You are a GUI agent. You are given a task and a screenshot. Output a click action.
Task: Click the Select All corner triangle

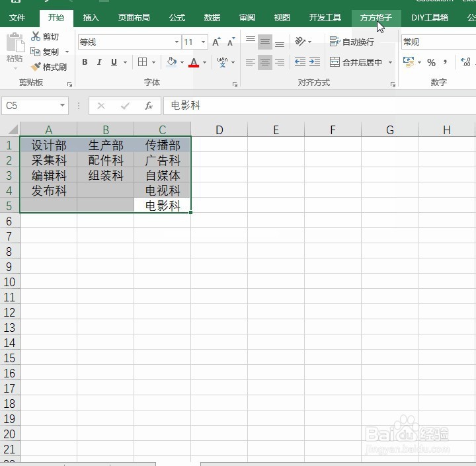pos(13,130)
